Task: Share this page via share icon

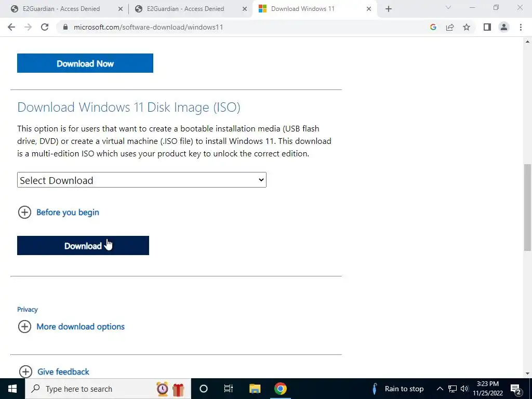Action: (450, 27)
